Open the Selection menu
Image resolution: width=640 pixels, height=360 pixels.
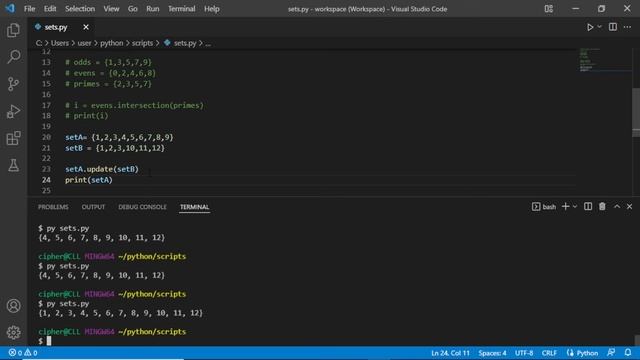click(80, 9)
